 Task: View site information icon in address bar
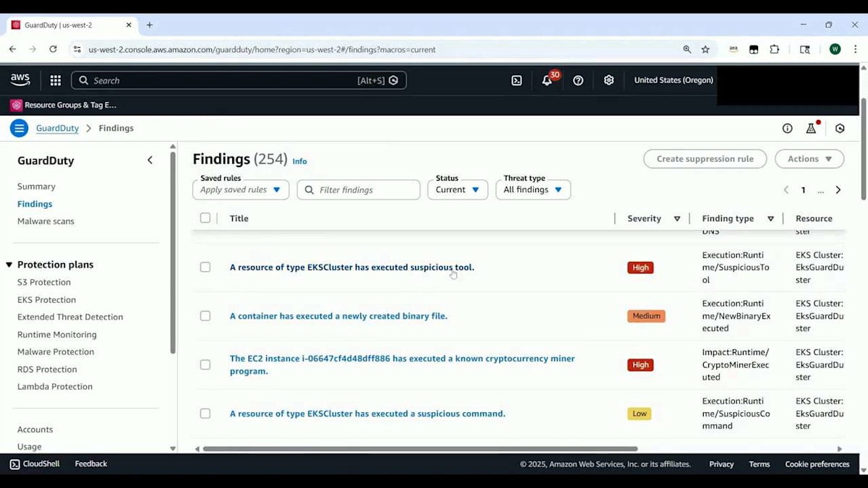point(77,49)
